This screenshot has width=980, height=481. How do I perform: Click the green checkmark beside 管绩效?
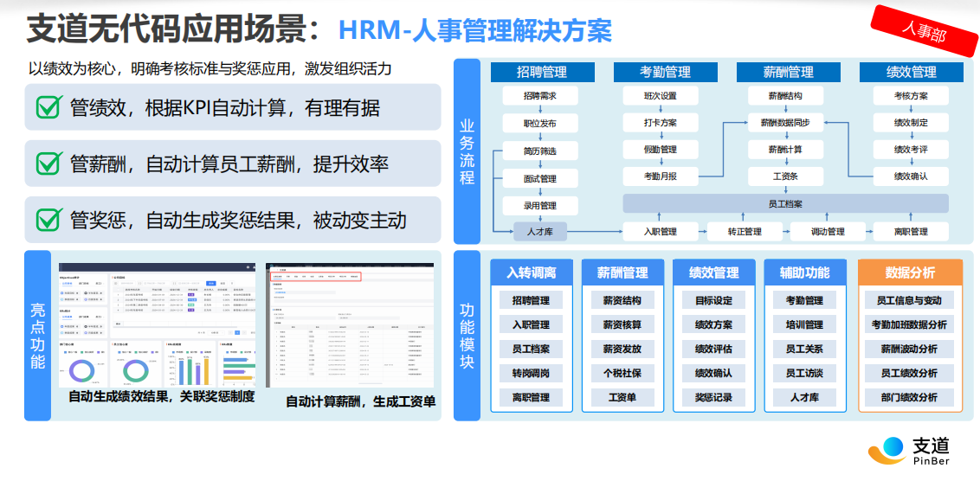pos(49,106)
